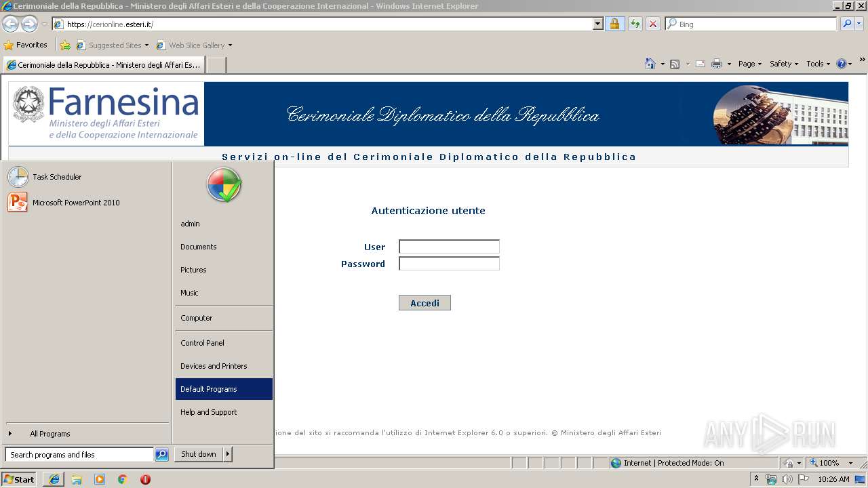Click the network tray icon
The height and width of the screenshot is (488, 868).
click(x=771, y=479)
